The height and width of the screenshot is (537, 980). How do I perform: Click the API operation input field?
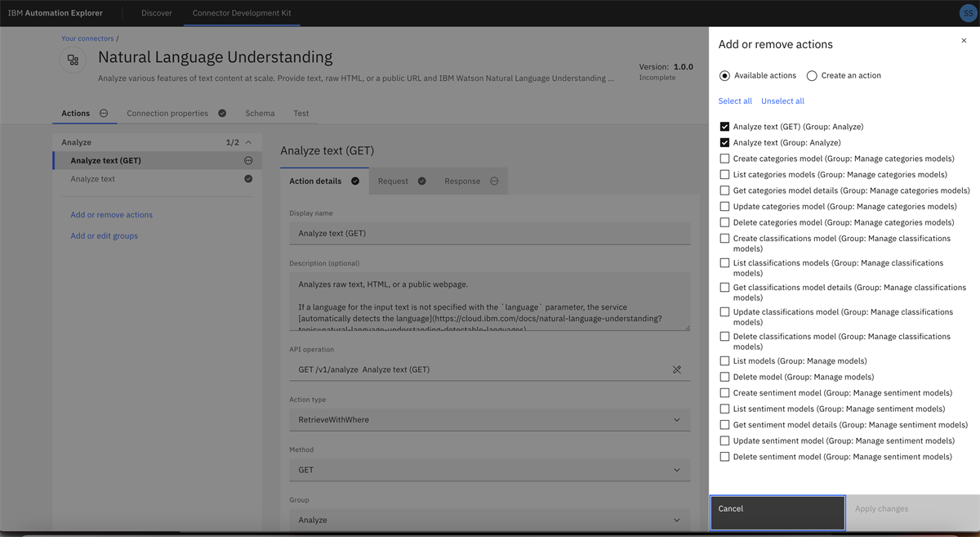pyautogui.click(x=489, y=369)
